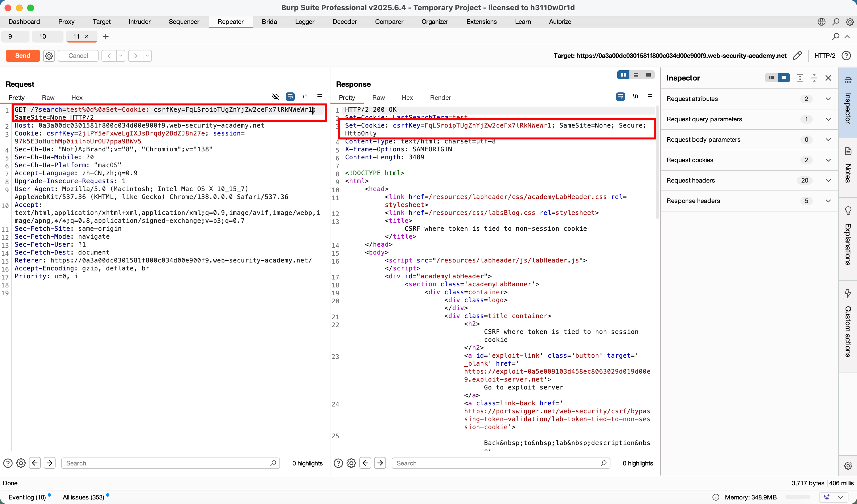Open the Render response view
This screenshot has width=857, height=504.
tap(440, 98)
